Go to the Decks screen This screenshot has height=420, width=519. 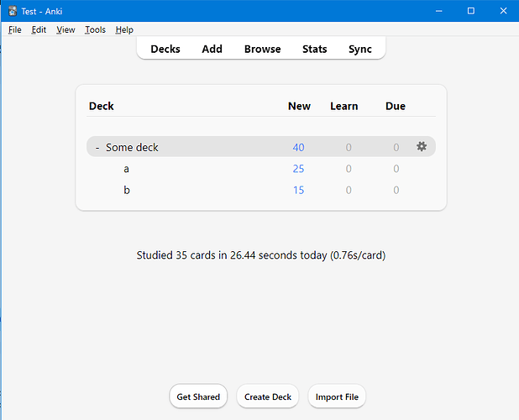click(x=165, y=49)
